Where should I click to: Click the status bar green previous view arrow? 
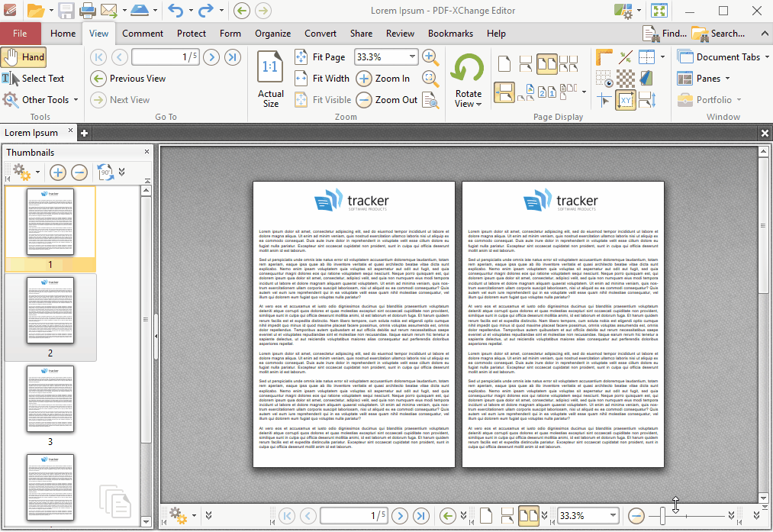coord(448,516)
